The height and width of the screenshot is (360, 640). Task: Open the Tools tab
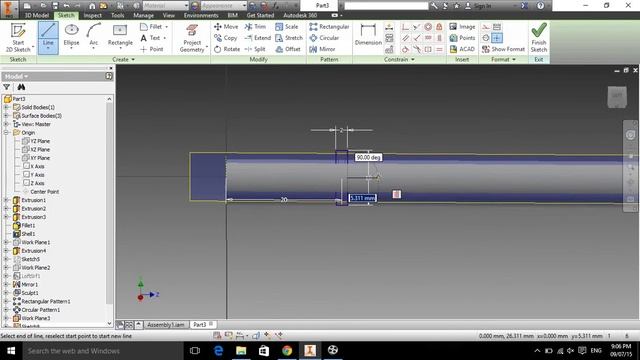tap(118, 15)
